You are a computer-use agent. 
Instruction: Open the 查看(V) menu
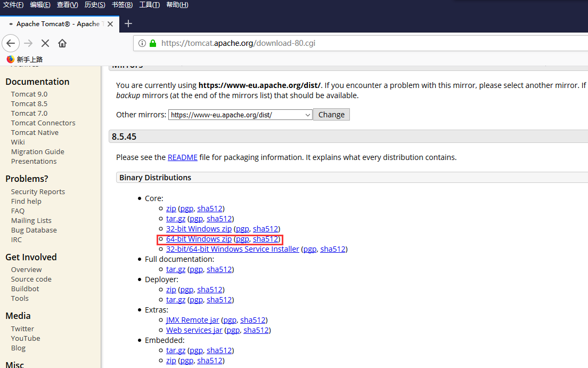[68, 4]
